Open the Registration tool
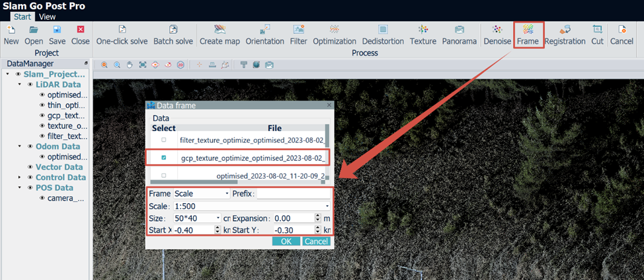The height and width of the screenshot is (280, 644). click(565, 35)
